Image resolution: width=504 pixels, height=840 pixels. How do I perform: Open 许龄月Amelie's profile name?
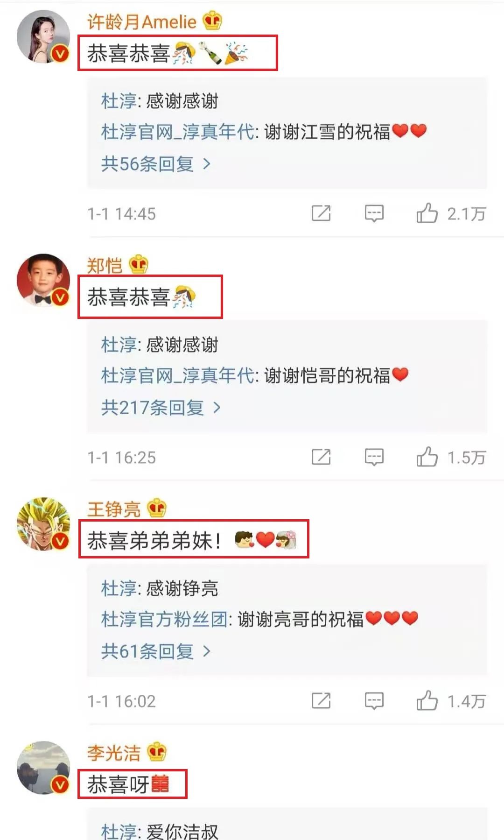(x=142, y=21)
